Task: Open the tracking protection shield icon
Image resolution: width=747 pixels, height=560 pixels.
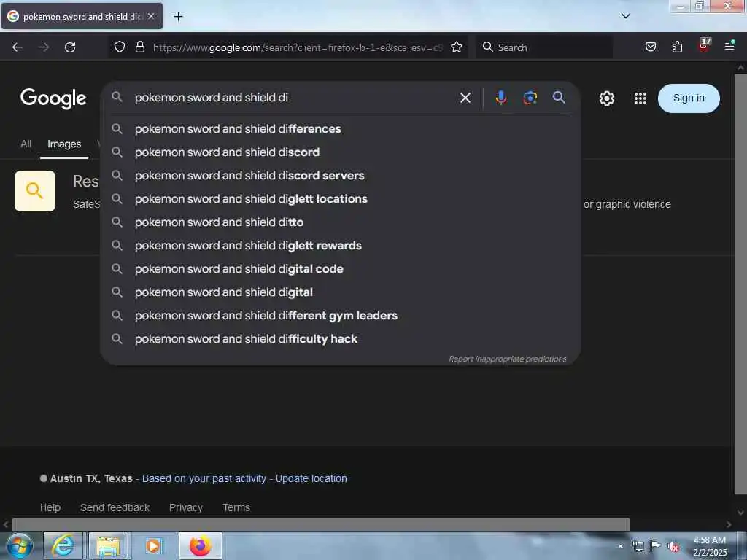Action: [120, 47]
